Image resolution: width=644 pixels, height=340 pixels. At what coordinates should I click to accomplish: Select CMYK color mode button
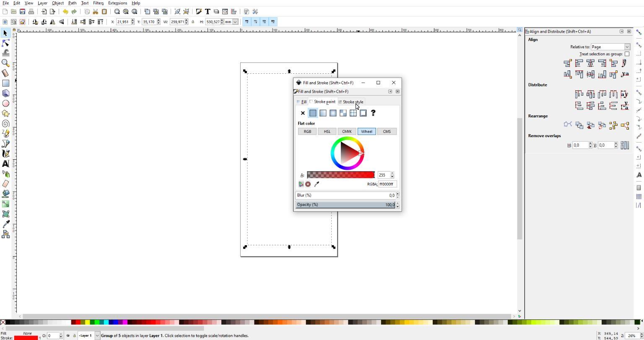coord(347,132)
